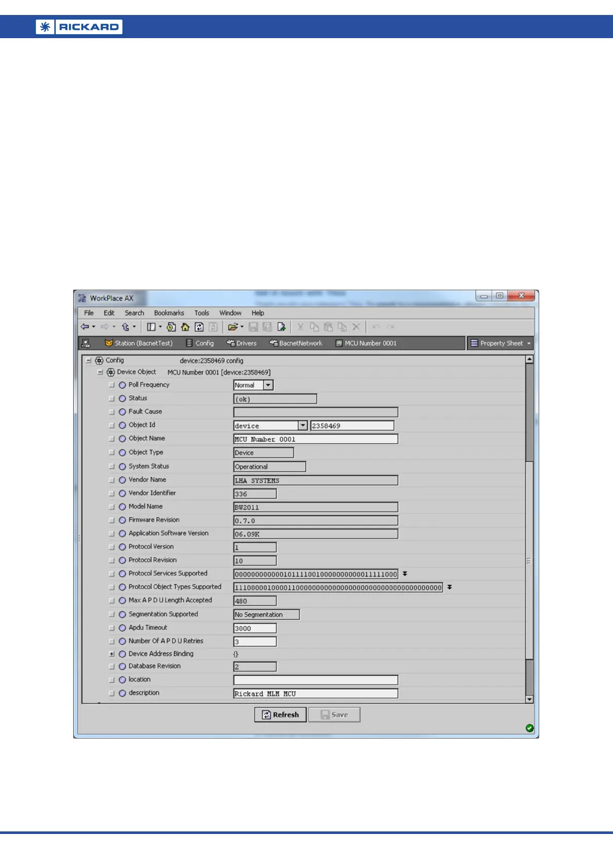Image resolution: width=613 pixels, height=868 pixels.
Task: Click the Delete X icon
Action: pos(356,327)
